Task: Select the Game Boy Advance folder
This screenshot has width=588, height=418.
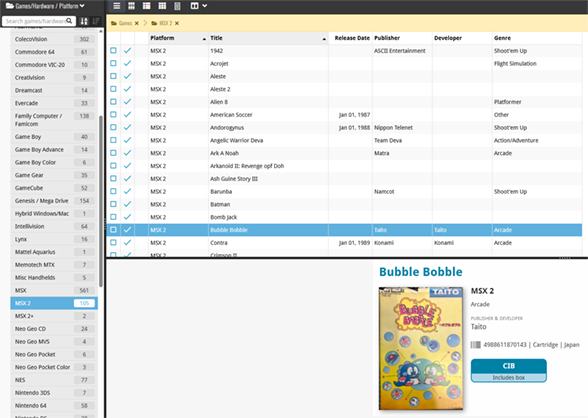Action: point(54,150)
